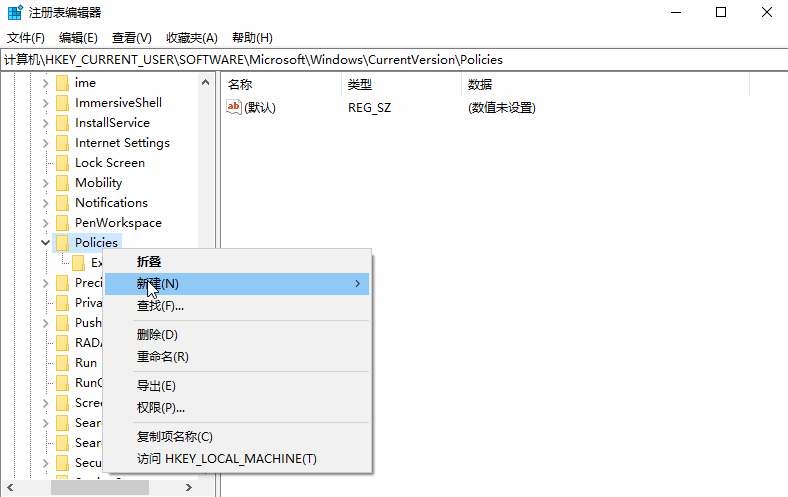Click the ab string icon for (默认) value
Viewport: 788px width, 497px height.
tap(235, 107)
